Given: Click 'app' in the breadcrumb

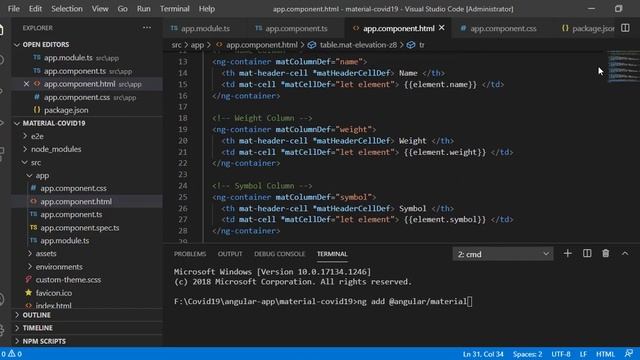Looking at the screenshot, I should click(197, 45).
